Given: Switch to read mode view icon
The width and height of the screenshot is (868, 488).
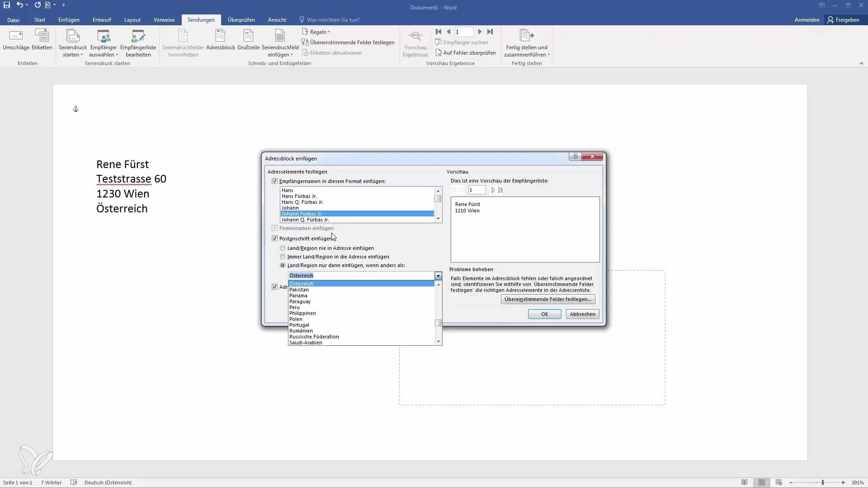Looking at the screenshot, I should pyautogui.click(x=744, y=483).
